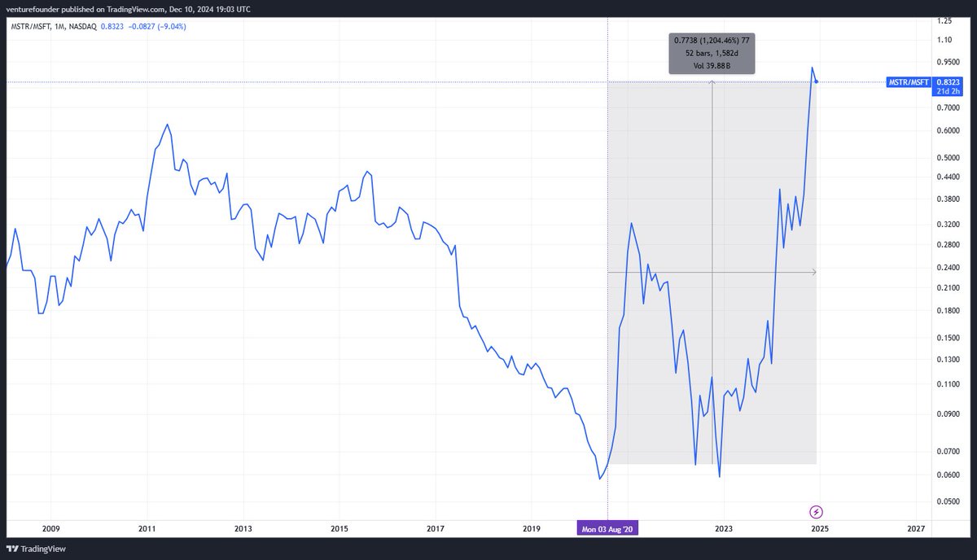
Task: Click the 2019 label on the time axis
Action: click(x=531, y=528)
